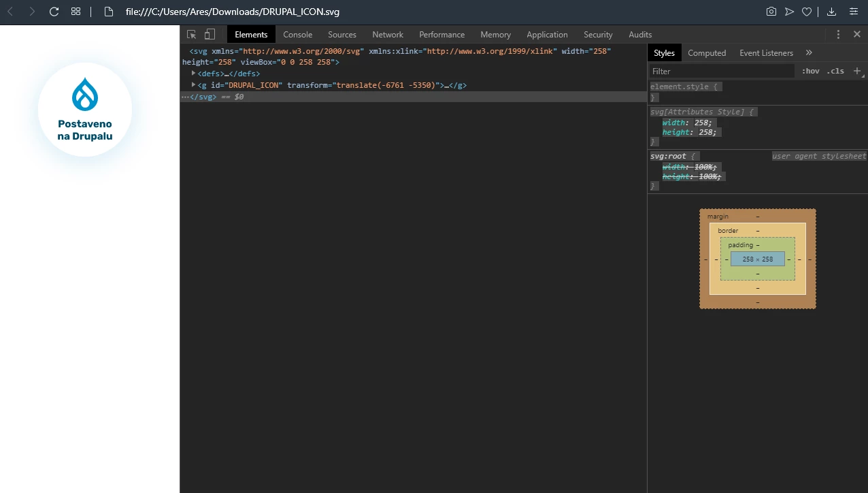868x493 pixels.
Task: Click the styles Filter input field
Action: click(722, 71)
